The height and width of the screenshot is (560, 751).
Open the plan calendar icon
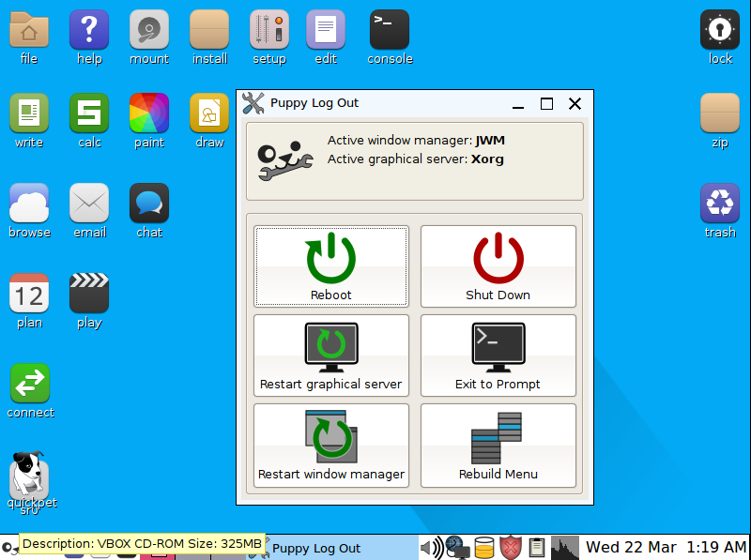pyautogui.click(x=29, y=293)
